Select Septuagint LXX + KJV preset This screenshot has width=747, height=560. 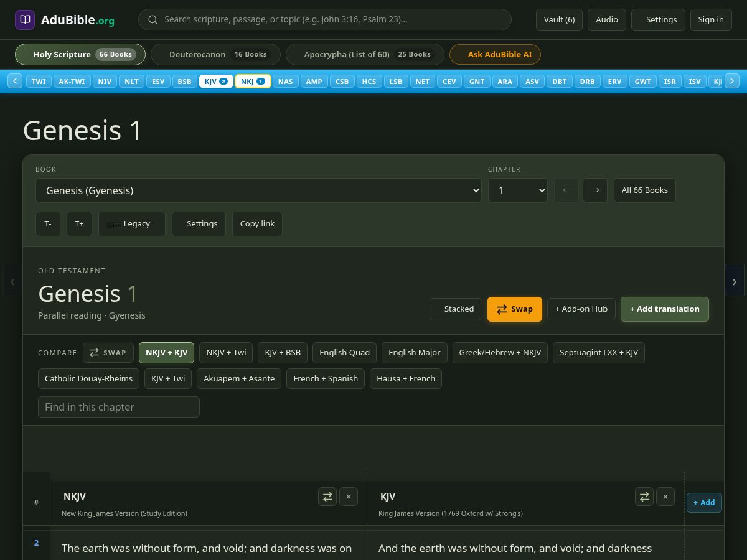coord(599,353)
